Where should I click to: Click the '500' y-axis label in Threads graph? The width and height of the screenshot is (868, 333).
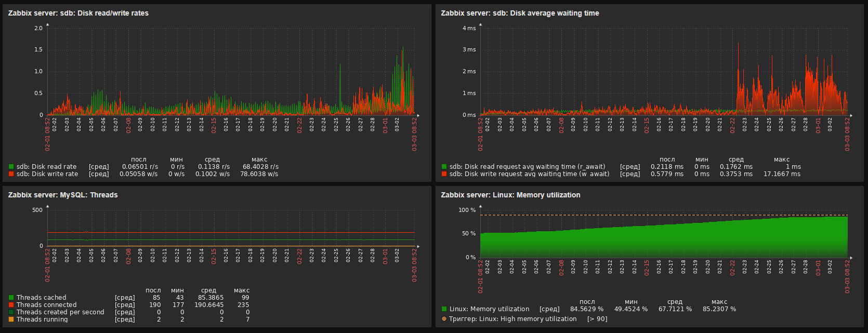[37, 210]
